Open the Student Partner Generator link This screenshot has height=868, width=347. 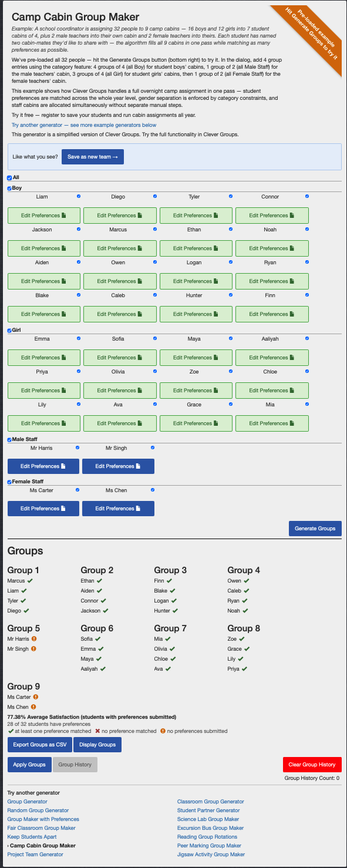pyautogui.click(x=208, y=810)
